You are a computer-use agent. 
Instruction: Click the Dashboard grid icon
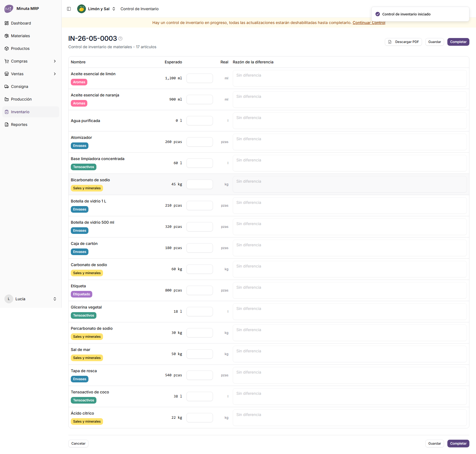7,23
